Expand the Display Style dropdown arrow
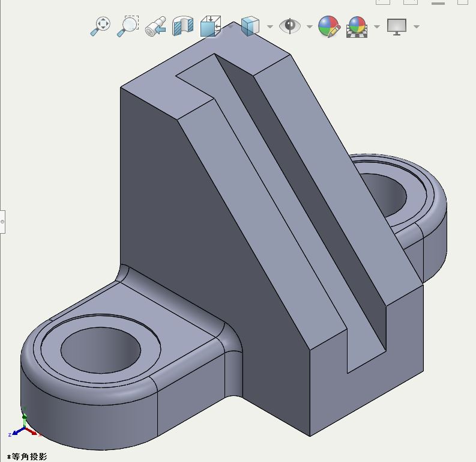The height and width of the screenshot is (462, 476). 270,26
